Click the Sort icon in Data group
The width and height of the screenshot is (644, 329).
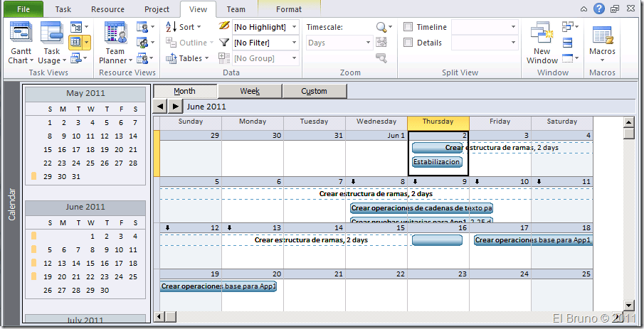[x=171, y=27]
